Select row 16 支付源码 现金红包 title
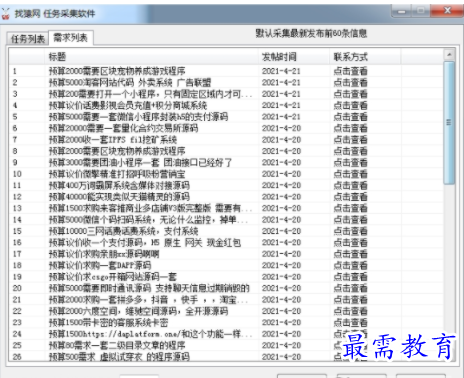Image resolution: width=464 pixels, height=378 pixels. coord(145,242)
